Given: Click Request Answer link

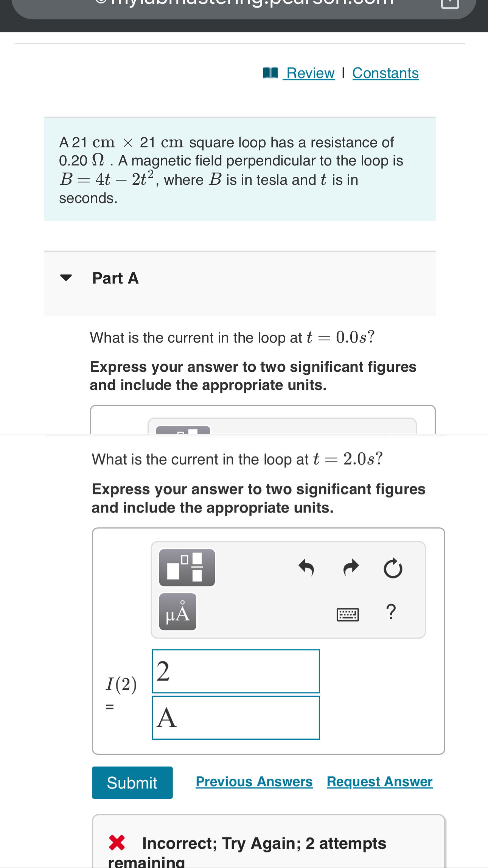Looking at the screenshot, I should pos(380,782).
